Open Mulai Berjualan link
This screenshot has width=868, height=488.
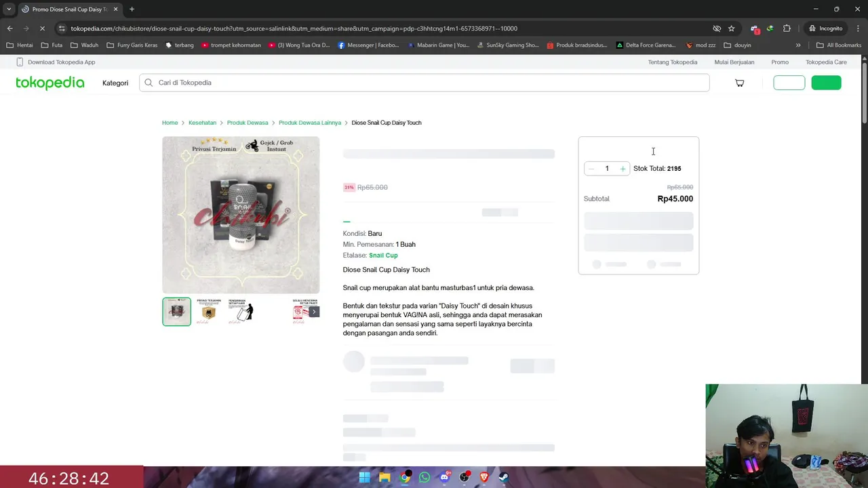pos(734,62)
